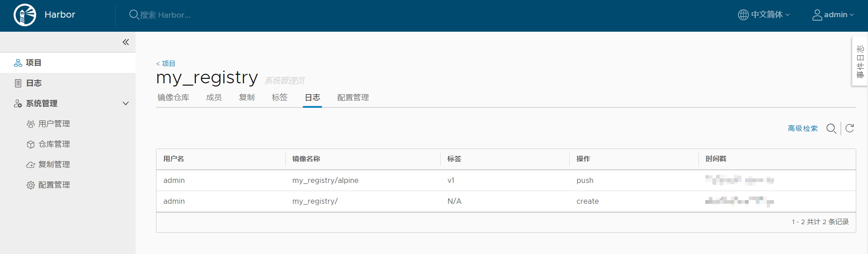Switch to 成员 tab
The width and height of the screenshot is (868, 254).
214,97
